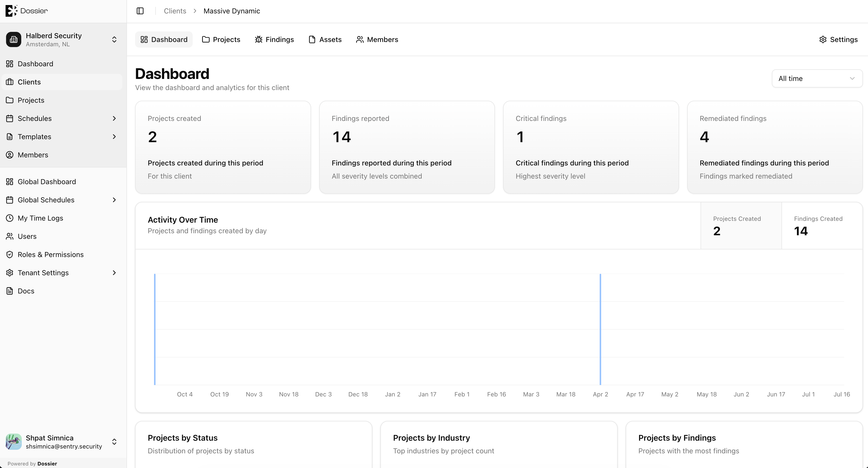Viewport: 868px width, 468px height.
Task: Open sidebar Members page
Action: click(62, 155)
